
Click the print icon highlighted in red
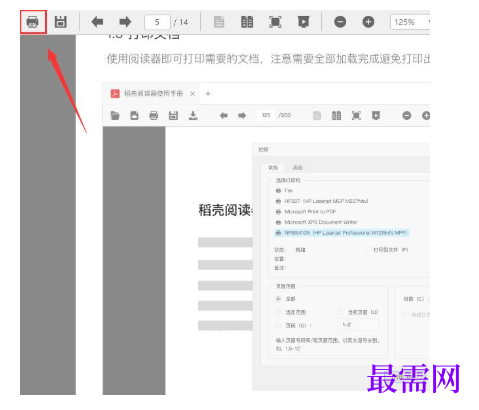(x=33, y=22)
